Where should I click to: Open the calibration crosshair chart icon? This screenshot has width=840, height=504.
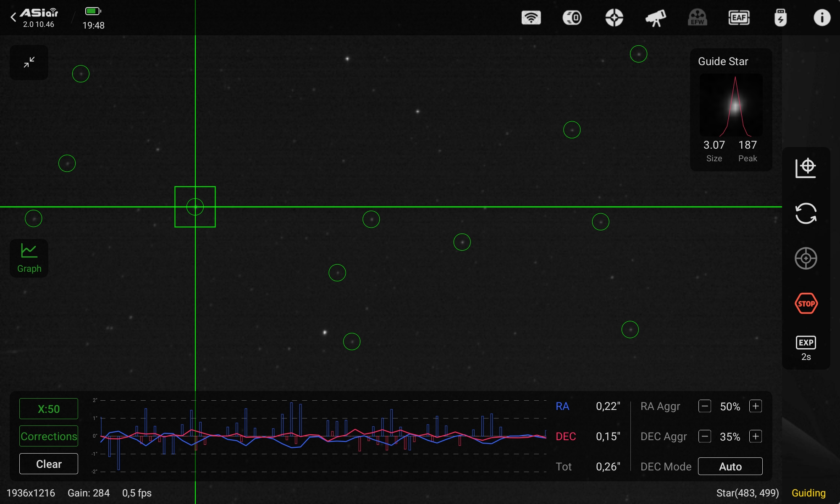tap(806, 168)
